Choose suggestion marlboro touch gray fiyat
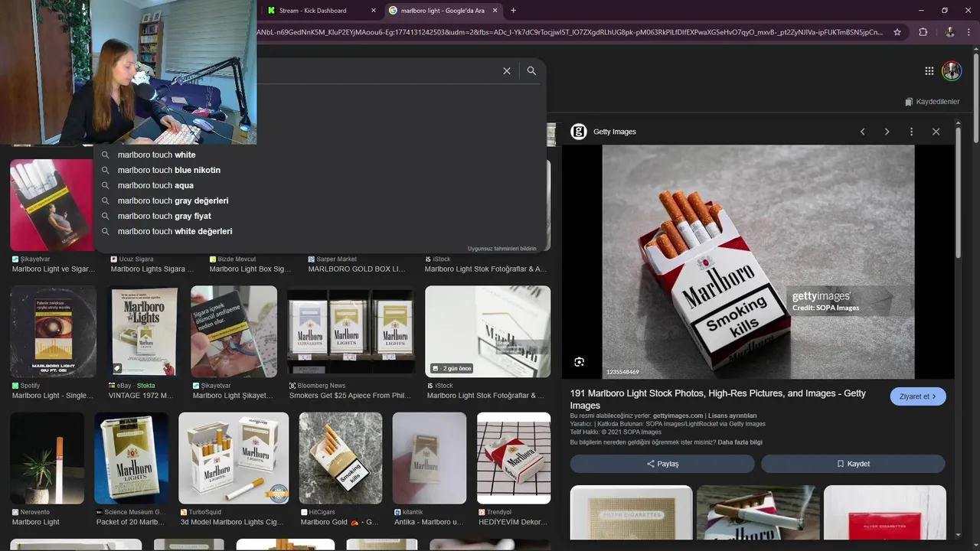Viewport: 980px width, 551px height. click(x=322, y=216)
